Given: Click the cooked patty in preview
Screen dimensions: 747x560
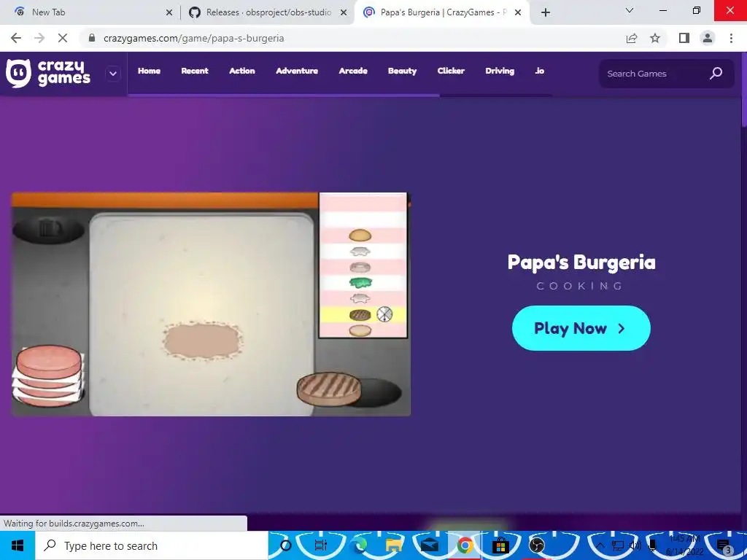Looking at the screenshot, I should [329, 389].
